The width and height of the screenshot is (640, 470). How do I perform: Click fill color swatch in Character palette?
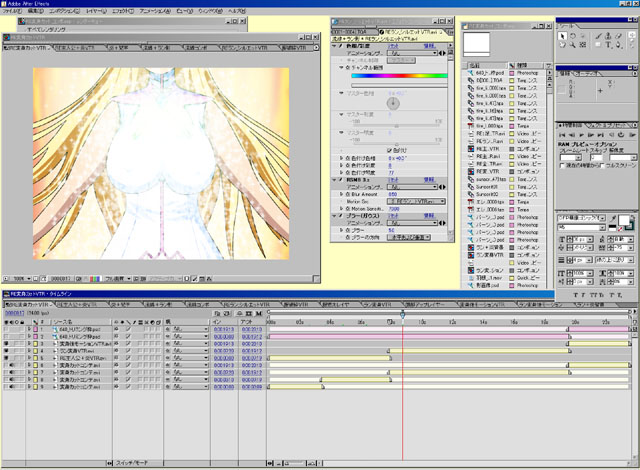point(623,221)
